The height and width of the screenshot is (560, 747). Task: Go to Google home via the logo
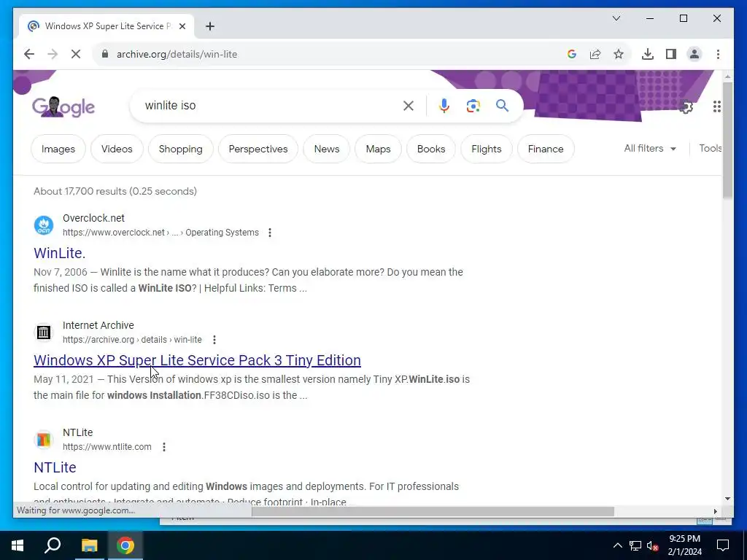point(63,106)
